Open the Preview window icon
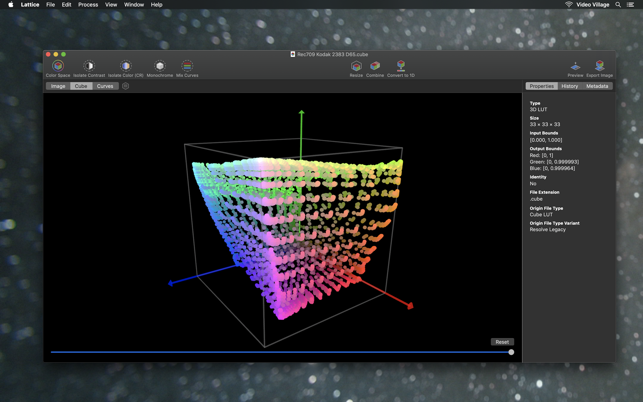Viewport: 643px width, 402px height. [575, 67]
